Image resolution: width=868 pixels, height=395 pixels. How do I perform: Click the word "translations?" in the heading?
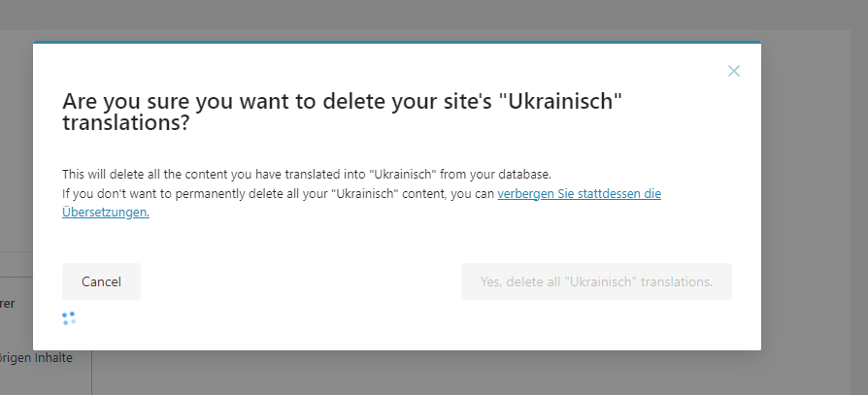coord(125,123)
